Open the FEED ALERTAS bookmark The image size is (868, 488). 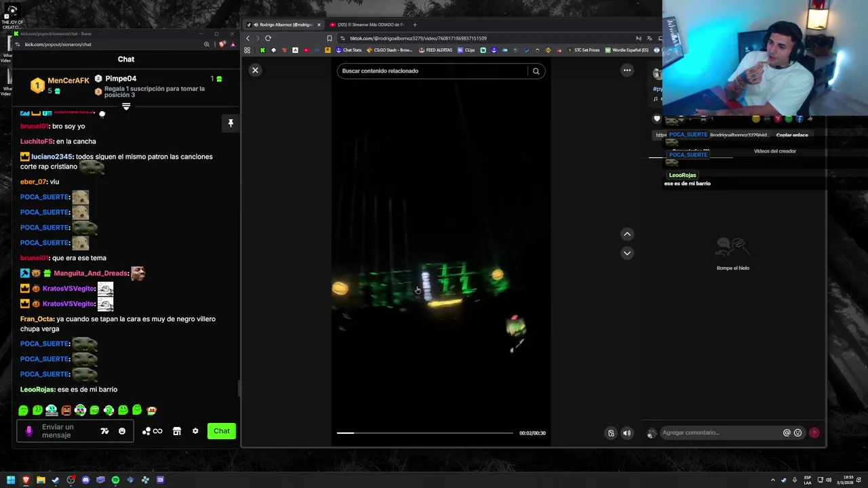click(x=435, y=50)
